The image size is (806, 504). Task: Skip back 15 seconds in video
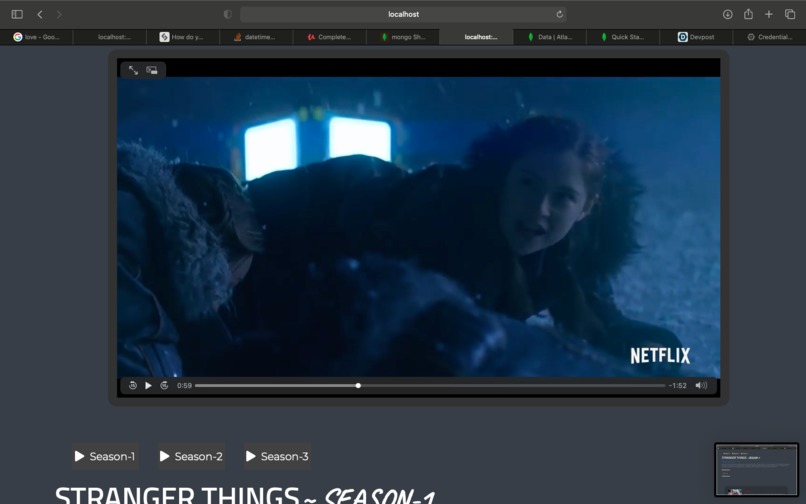point(133,385)
